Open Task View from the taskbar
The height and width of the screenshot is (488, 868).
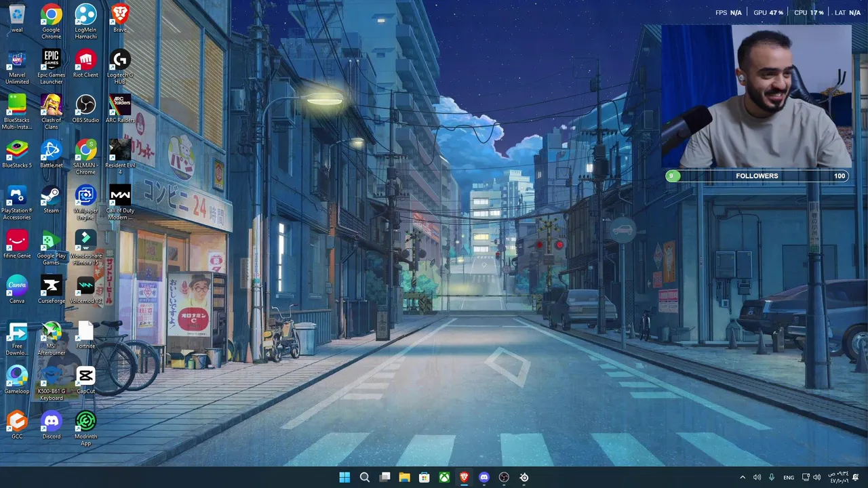(384, 477)
